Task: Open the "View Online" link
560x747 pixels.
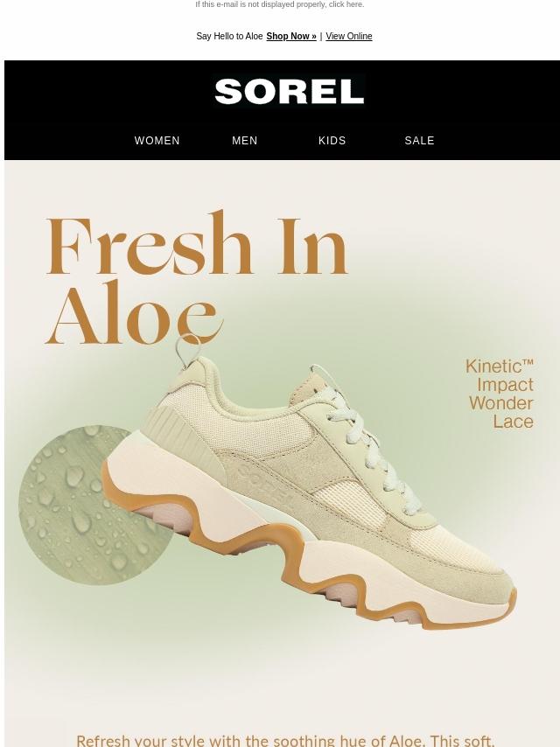Action: (349, 36)
